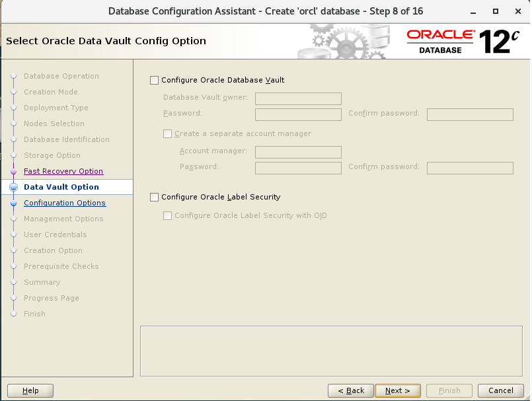Viewport: 532px width, 401px height.
Task: Click the Database Operation step
Action: (x=61, y=76)
